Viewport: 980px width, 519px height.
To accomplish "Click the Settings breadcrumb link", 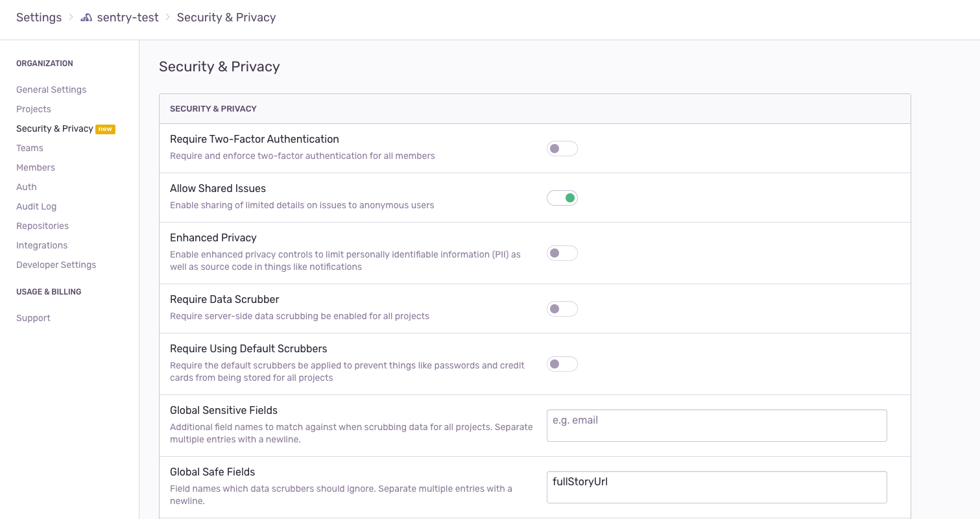I will pos(39,18).
